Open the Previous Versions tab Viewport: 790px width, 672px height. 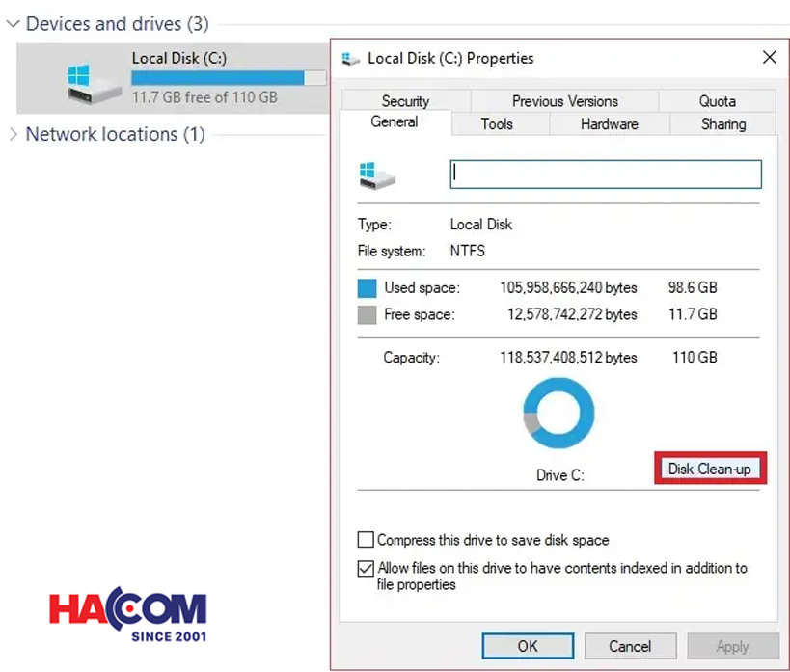click(564, 101)
